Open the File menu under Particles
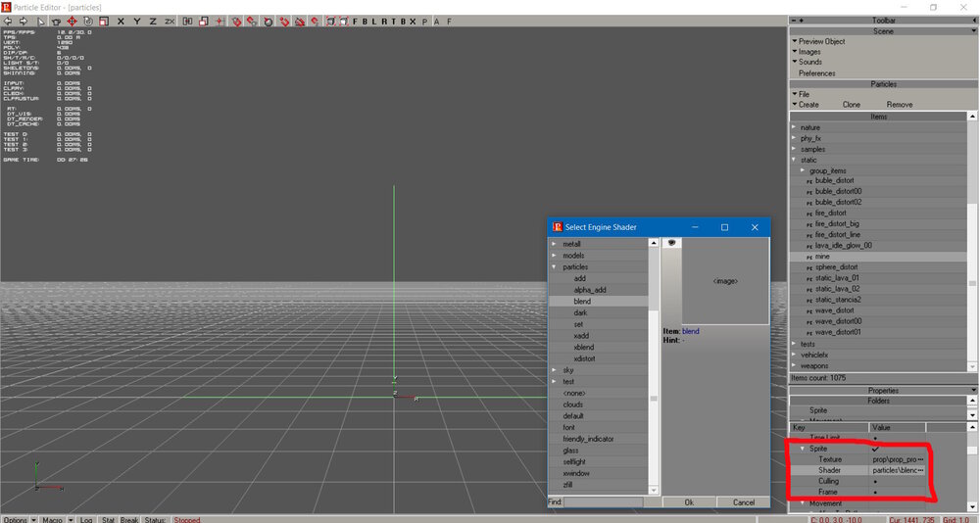 click(x=804, y=94)
